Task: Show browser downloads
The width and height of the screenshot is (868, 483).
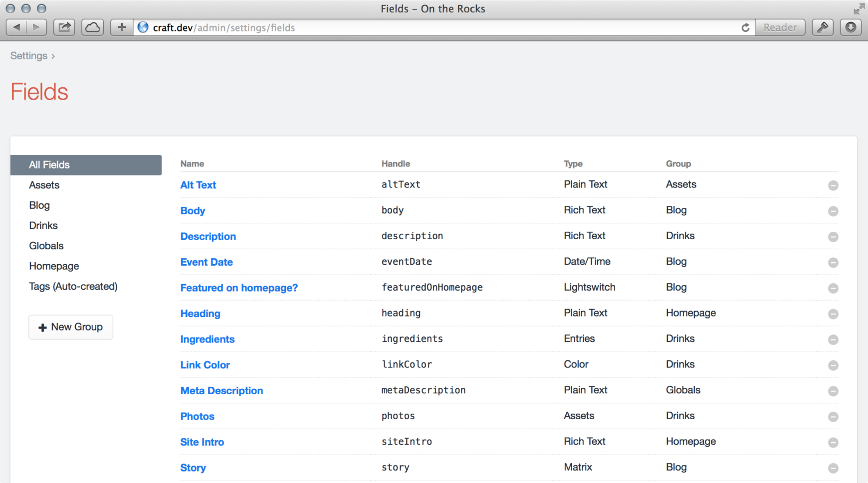Action: click(851, 27)
